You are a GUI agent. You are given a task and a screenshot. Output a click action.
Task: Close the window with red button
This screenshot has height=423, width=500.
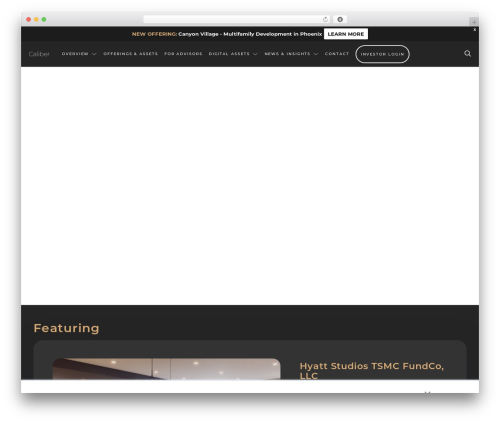click(x=29, y=19)
